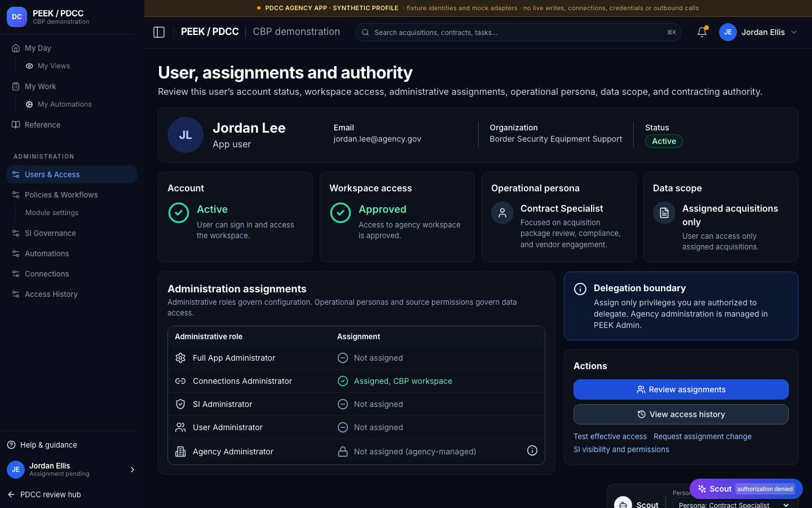The image size is (812, 508).
Task: Click the Agency Administrator building icon
Action: coord(180,452)
